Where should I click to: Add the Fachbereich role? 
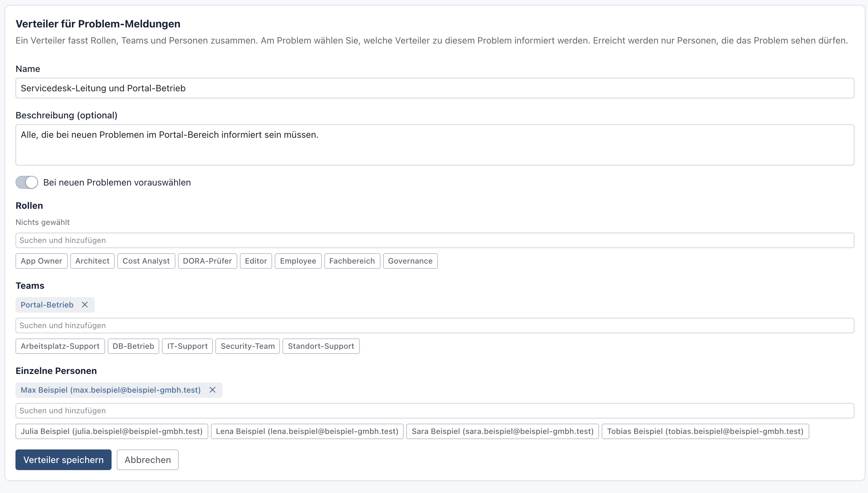[352, 261]
